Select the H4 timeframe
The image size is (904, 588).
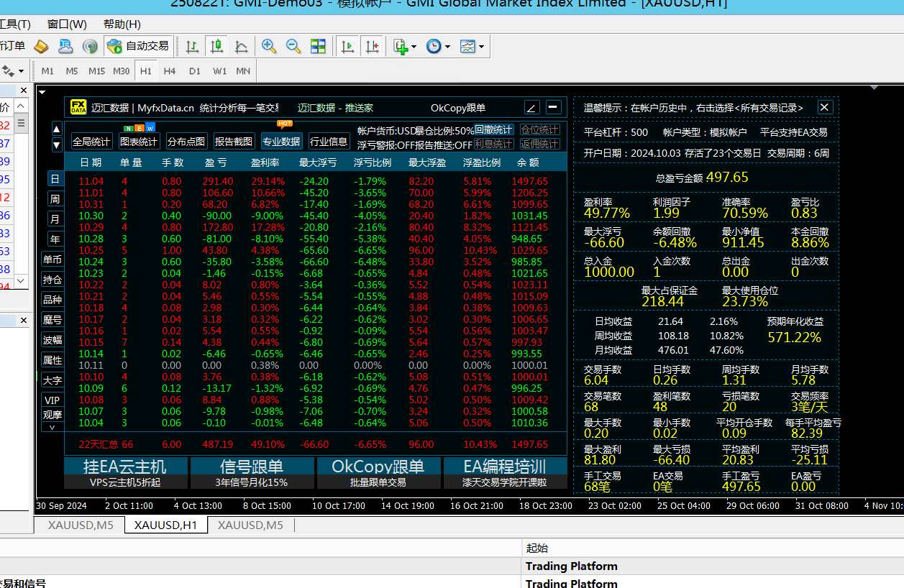[x=170, y=71]
